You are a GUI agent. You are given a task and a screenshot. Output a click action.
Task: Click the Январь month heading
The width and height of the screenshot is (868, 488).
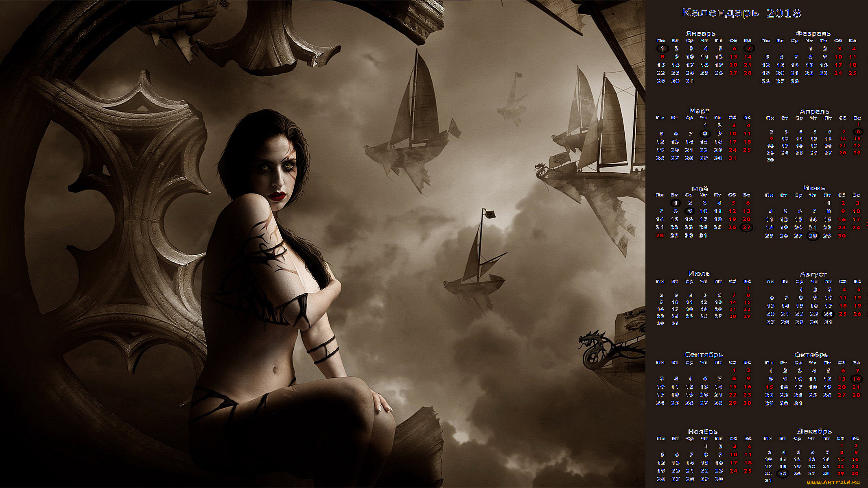click(700, 33)
